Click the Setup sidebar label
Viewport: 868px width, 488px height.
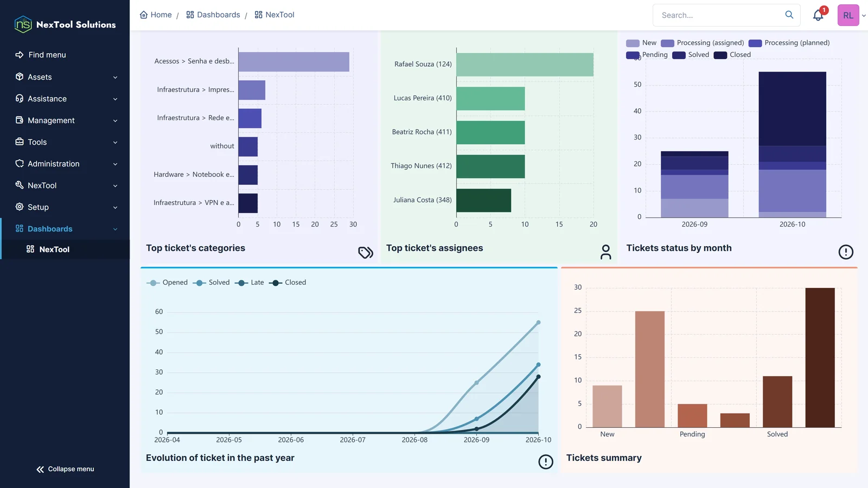click(x=38, y=207)
